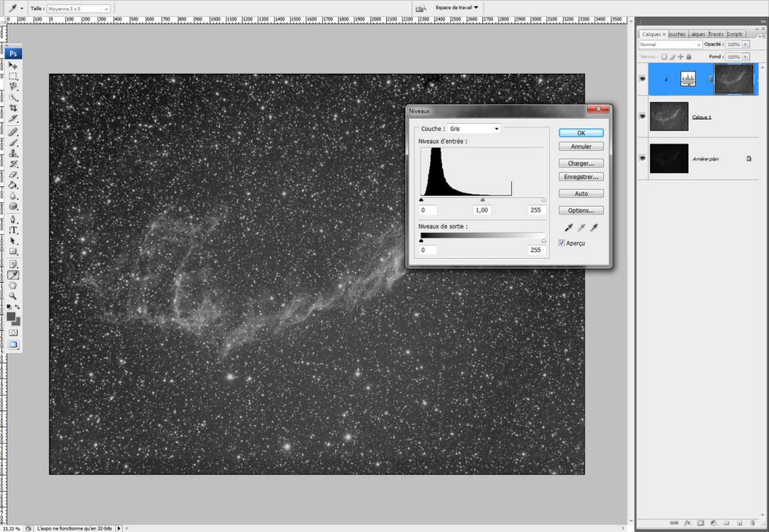Click OK in Niveaux dialog
Image resolution: width=769 pixels, height=532 pixels.
click(x=581, y=133)
